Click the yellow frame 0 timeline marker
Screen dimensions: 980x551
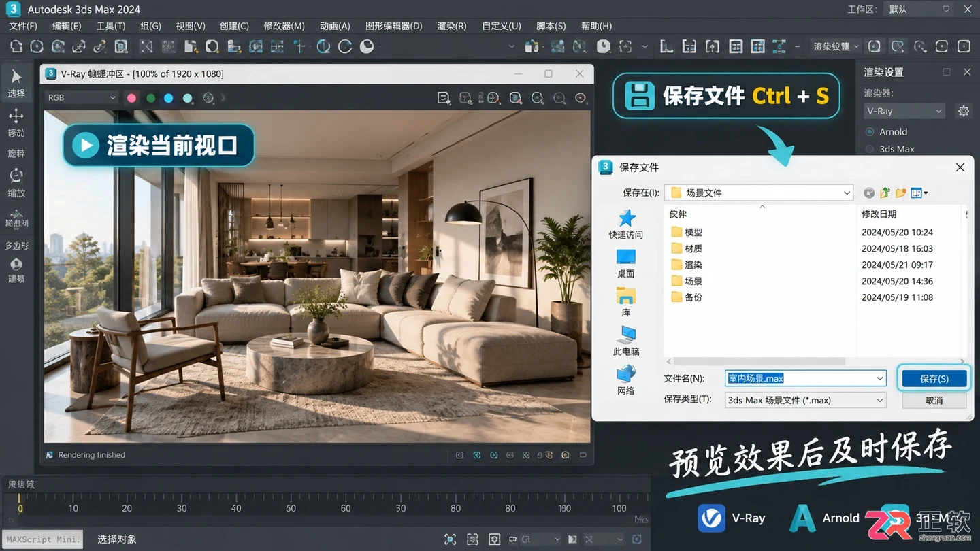click(x=20, y=504)
